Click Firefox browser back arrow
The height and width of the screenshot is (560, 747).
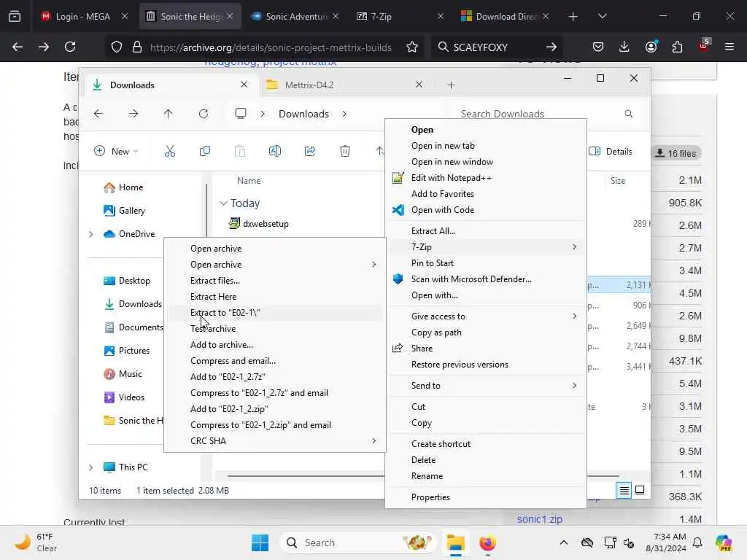pos(18,47)
